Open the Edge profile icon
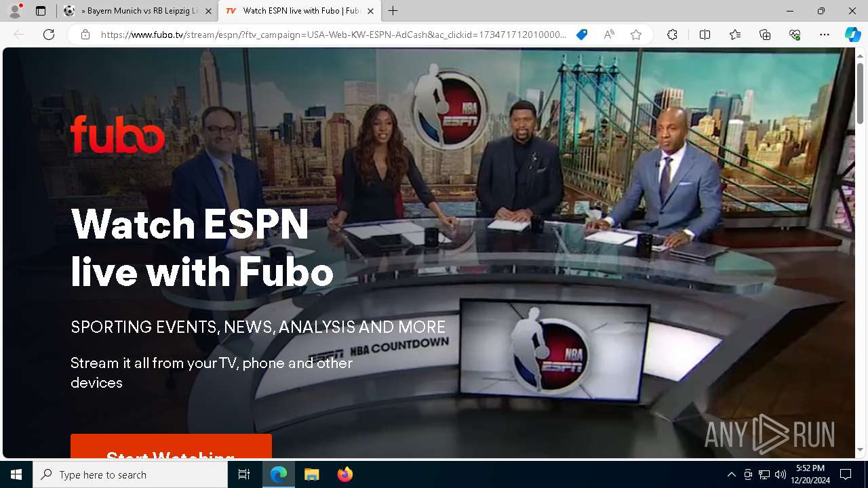The height and width of the screenshot is (488, 868). 15,11
